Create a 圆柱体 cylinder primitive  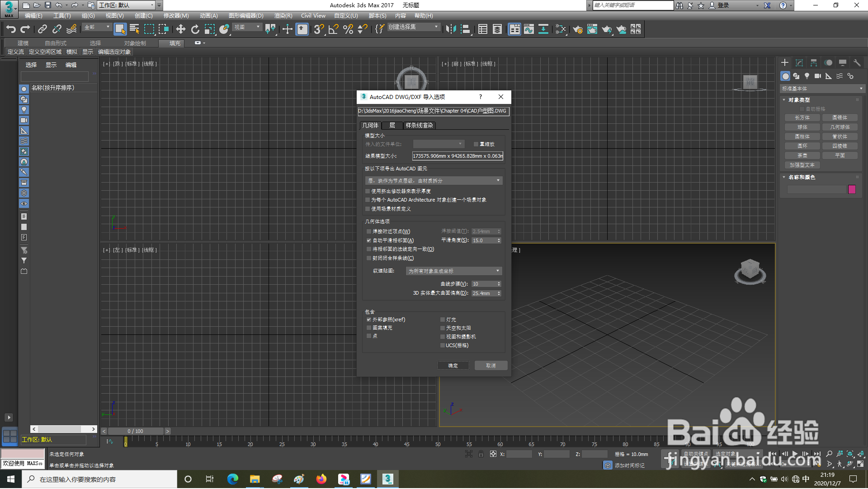802,136
